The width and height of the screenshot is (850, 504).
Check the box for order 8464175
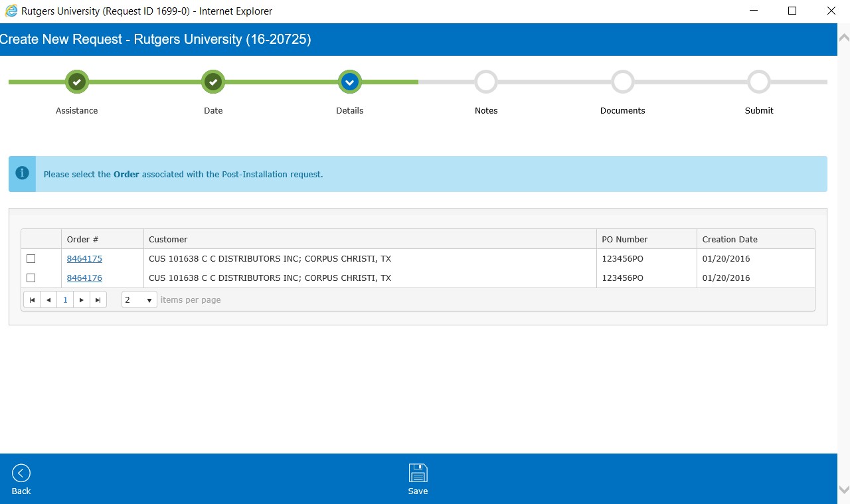tap(31, 259)
